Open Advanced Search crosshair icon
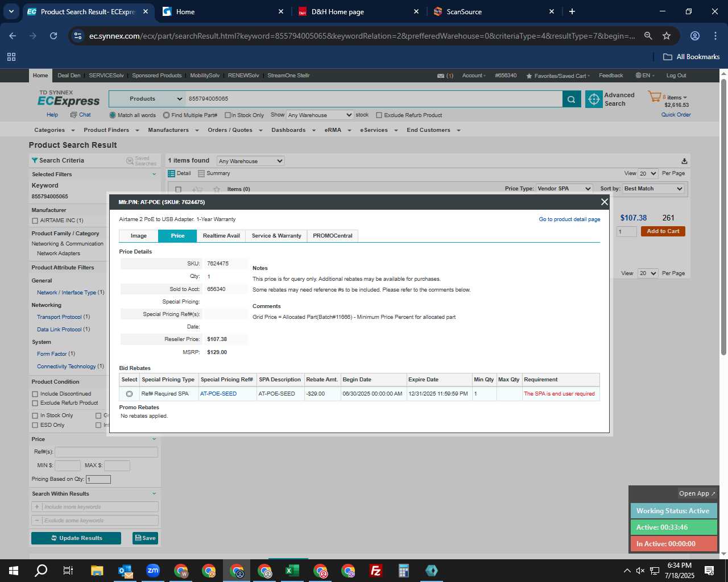Image resolution: width=728 pixels, height=582 pixels. [594, 99]
